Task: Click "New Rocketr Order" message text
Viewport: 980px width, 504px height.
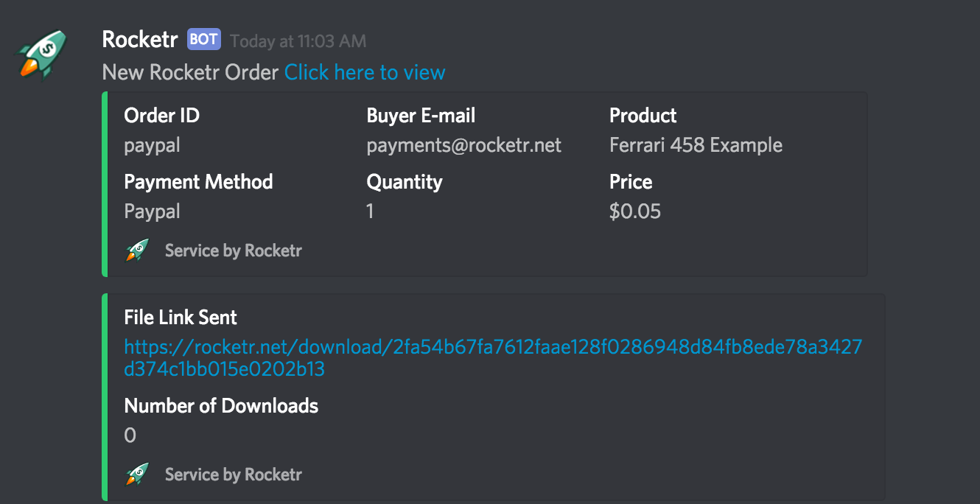Action: point(190,72)
